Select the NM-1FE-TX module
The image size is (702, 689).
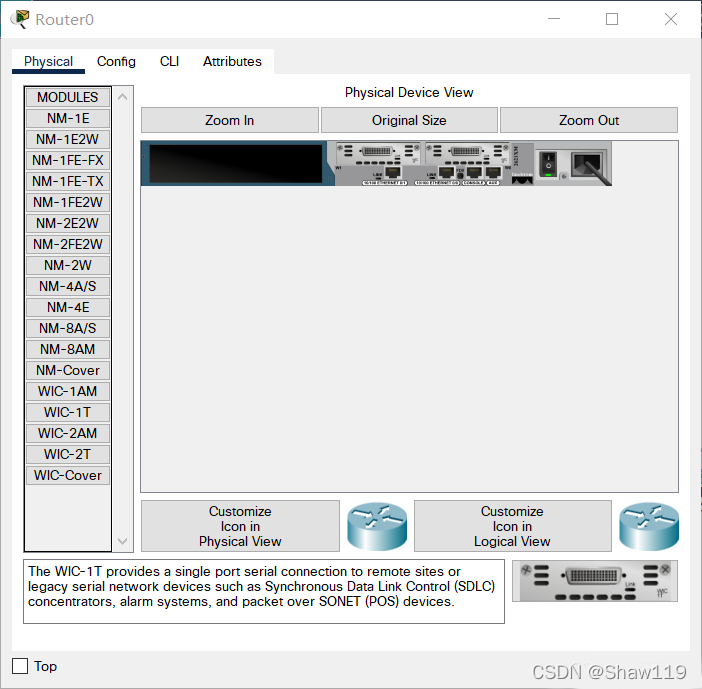point(68,181)
